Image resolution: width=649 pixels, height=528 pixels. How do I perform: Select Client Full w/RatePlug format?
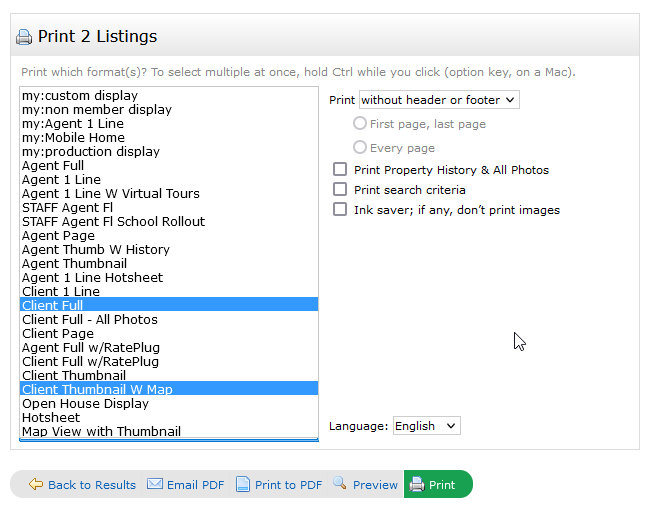pyautogui.click(x=169, y=361)
